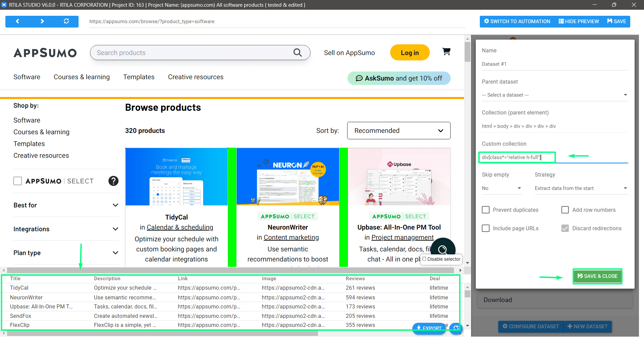Viewport: 644px width, 342px height.
Task: Click Save & Close in dataset settings
Action: coord(597,276)
